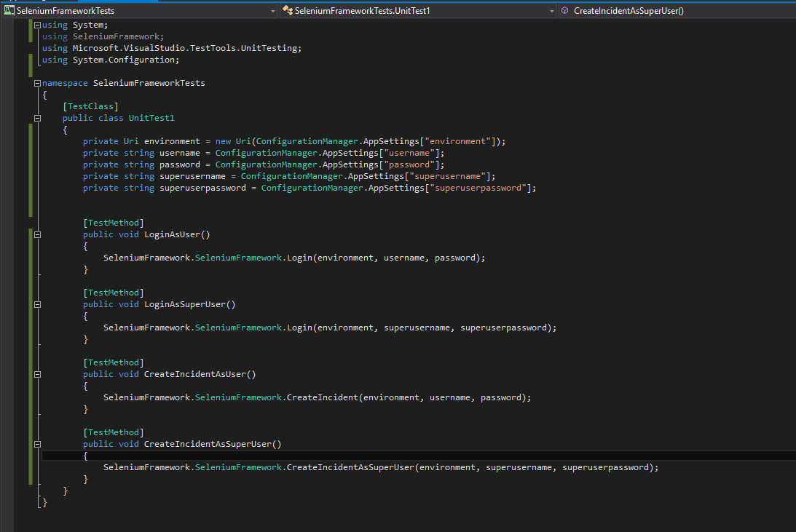The width and height of the screenshot is (796, 532).
Task: Click the "password" string literal in AppSettings
Action: (409, 164)
